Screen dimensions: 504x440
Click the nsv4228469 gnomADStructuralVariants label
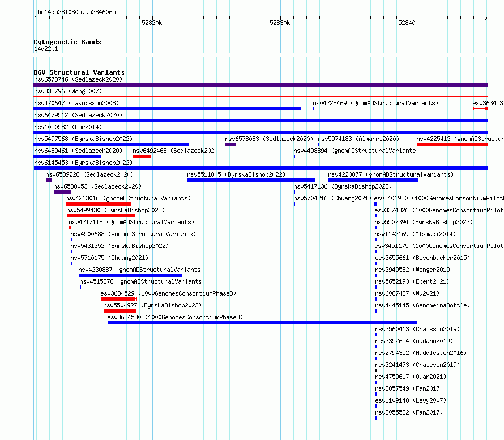[x=375, y=103]
